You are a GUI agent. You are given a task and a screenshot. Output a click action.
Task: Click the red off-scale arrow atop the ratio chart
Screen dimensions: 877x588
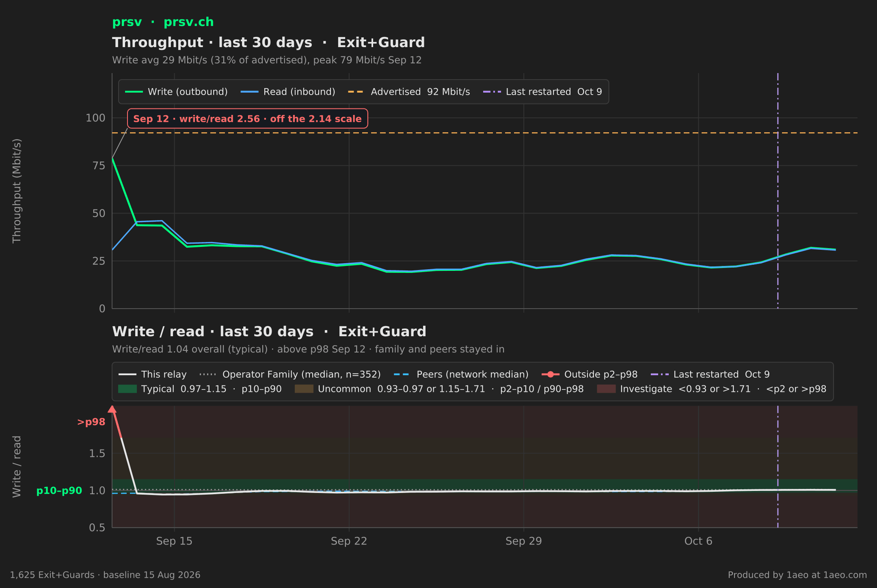click(112, 409)
